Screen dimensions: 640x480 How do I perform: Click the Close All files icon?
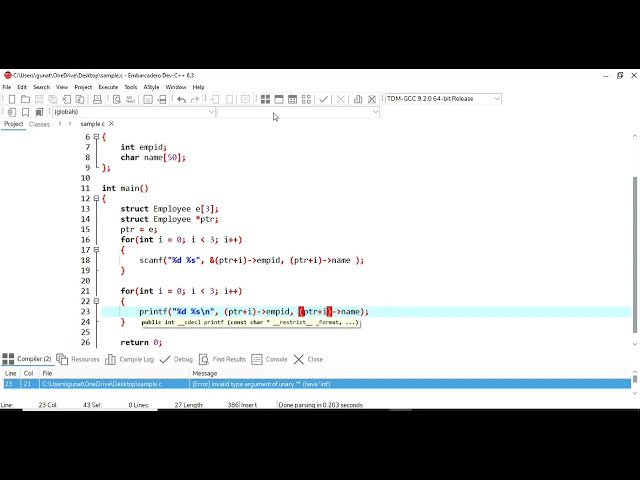point(80,99)
